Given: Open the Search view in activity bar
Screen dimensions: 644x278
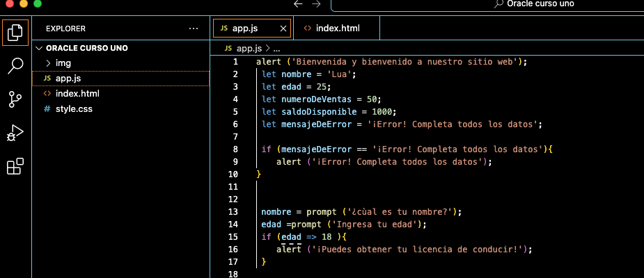Looking at the screenshot, I should coord(15,65).
